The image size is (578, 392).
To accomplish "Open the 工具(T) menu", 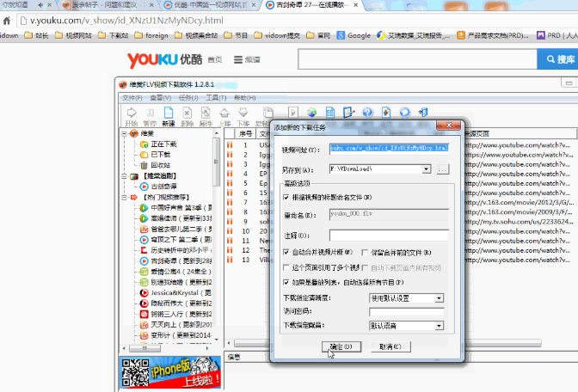I will pos(216,98).
